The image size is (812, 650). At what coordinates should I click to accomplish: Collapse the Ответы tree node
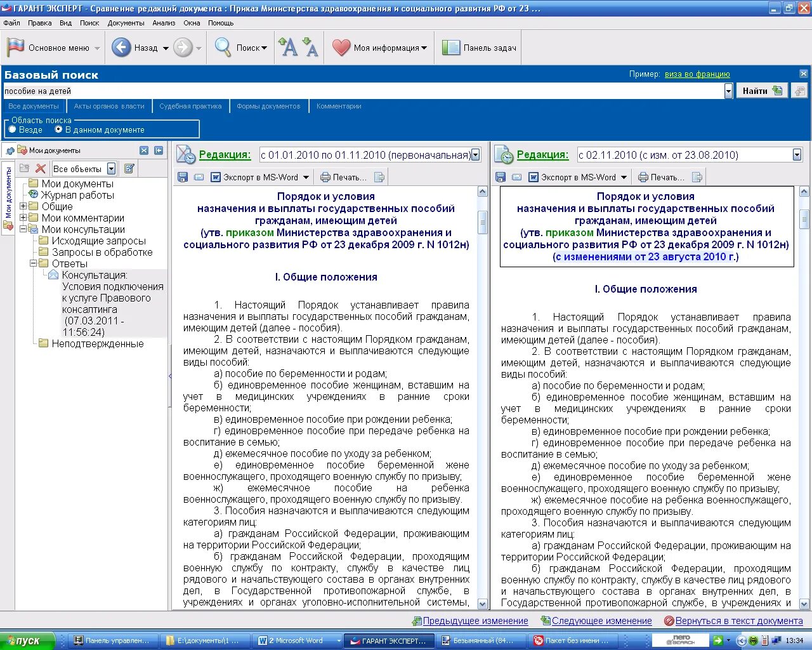[x=34, y=263]
